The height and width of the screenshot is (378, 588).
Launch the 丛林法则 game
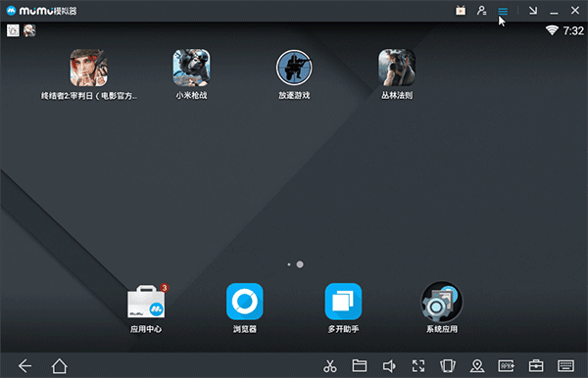(x=397, y=68)
